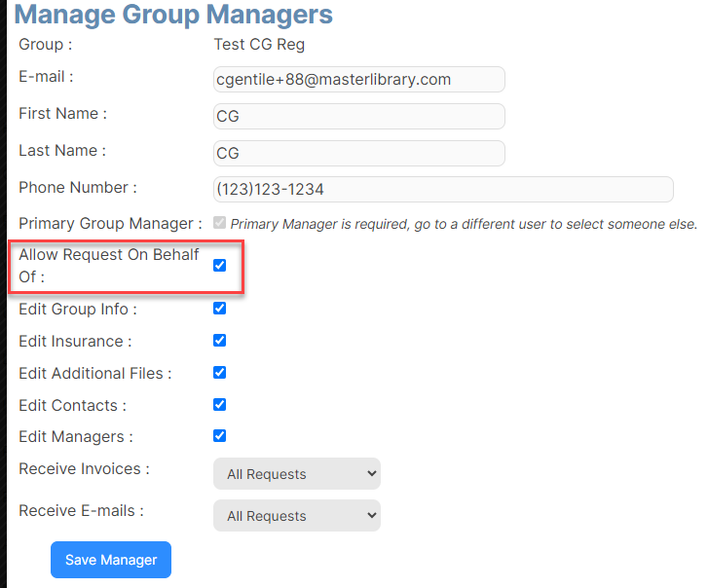Focus the E-mail input field
The image size is (708, 588).
(x=359, y=80)
